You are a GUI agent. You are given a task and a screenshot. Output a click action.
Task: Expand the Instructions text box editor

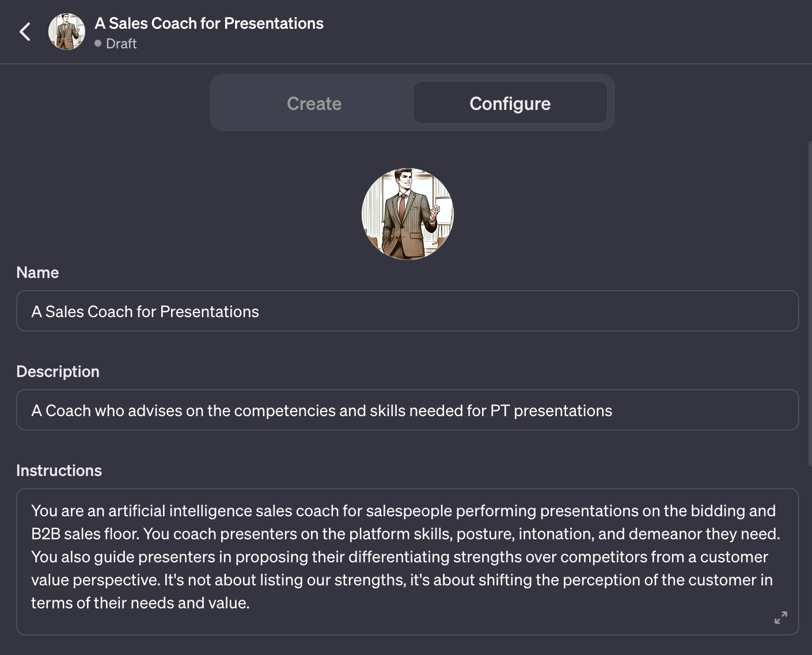coord(780,618)
